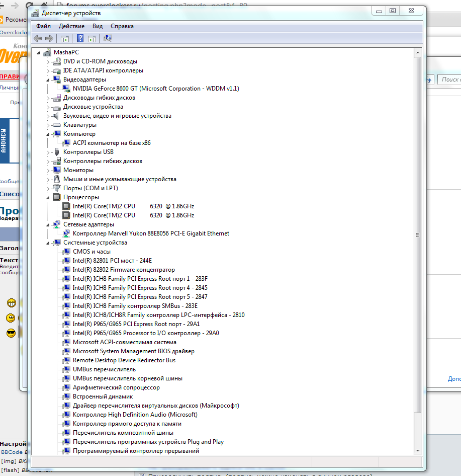This screenshot has height=476, width=461.
Task: Expand the Клавиатуры node
Action: (48, 125)
